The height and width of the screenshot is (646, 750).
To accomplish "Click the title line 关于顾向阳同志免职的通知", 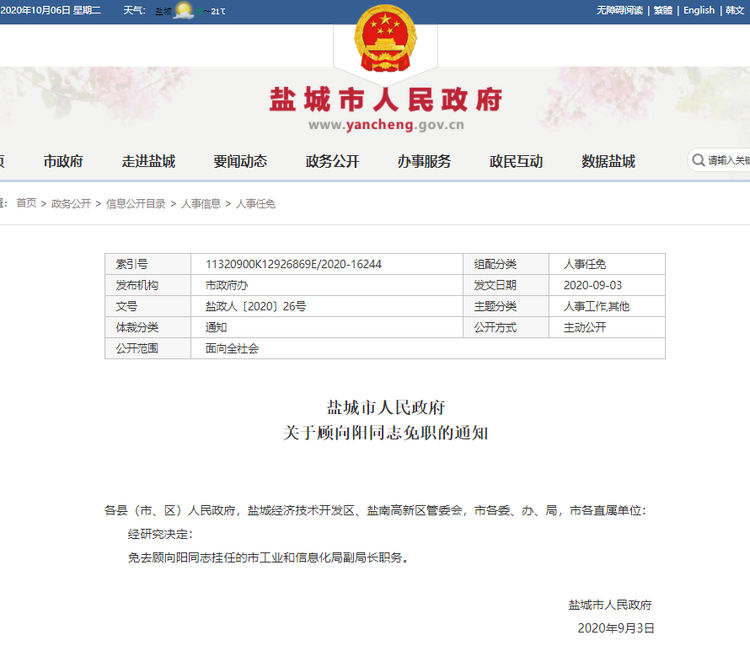I will [386, 433].
